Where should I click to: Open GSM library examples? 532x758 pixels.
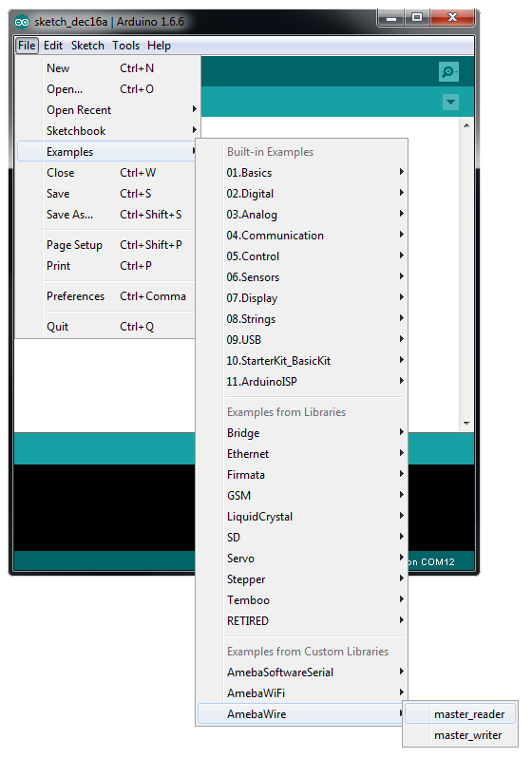302,496
